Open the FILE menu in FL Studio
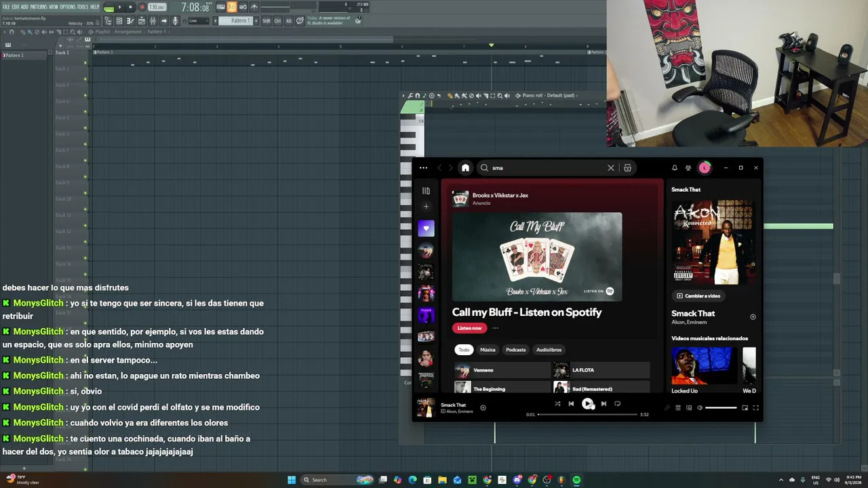Image resolution: width=868 pixels, height=488 pixels. pyautogui.click(x=6, y=7)
